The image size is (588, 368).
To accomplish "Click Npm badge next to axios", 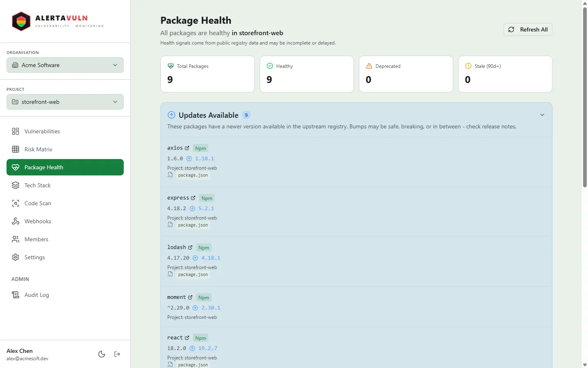I will tap(200, 148).
